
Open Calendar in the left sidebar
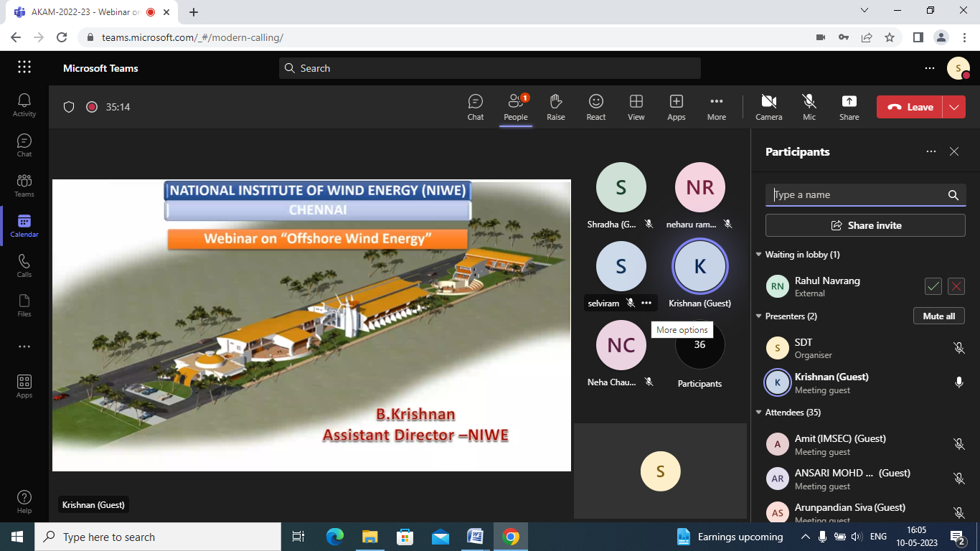pyautogui.click(x=24, y=225)
